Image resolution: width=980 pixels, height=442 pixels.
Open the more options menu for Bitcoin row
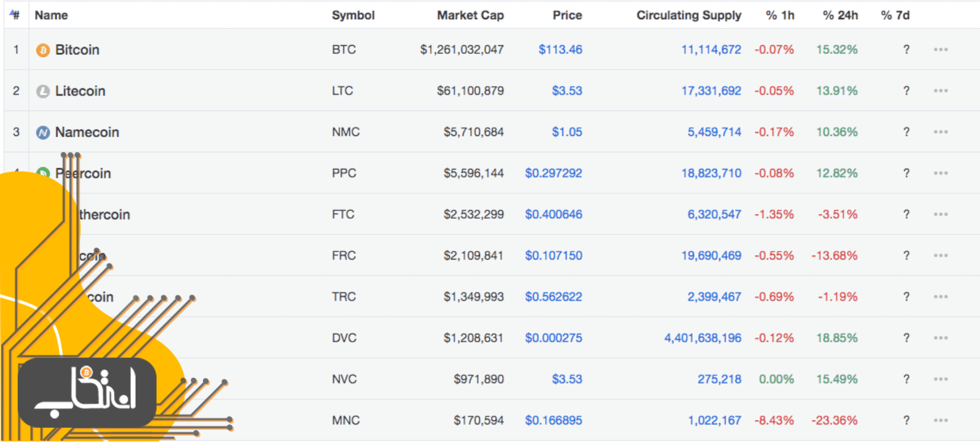[x=941, y=50]
